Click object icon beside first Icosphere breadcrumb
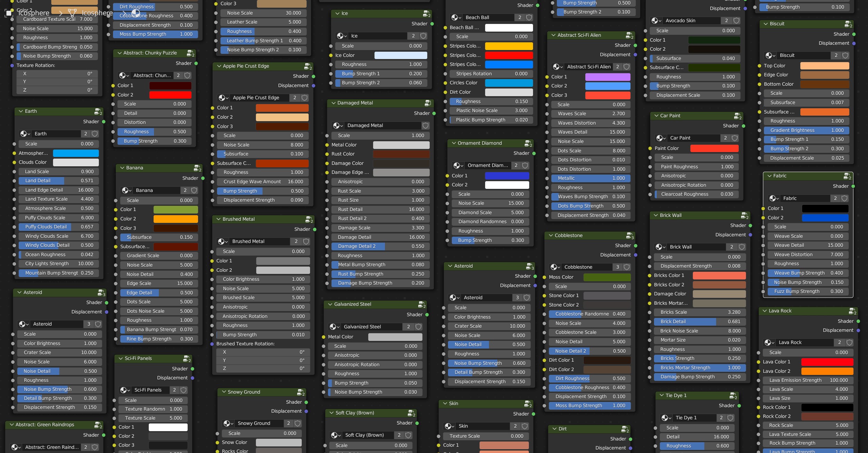Screen dimensions: 868x453 (9, 13)
